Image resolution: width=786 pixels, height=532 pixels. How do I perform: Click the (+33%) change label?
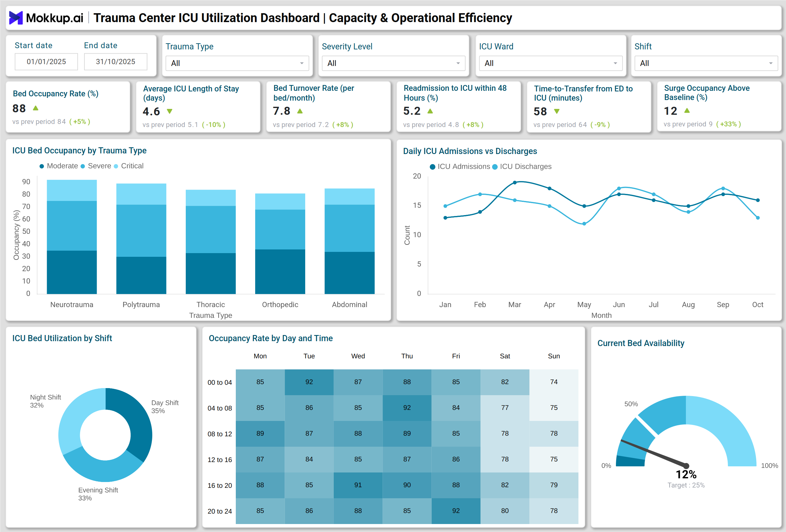[729, 124]
